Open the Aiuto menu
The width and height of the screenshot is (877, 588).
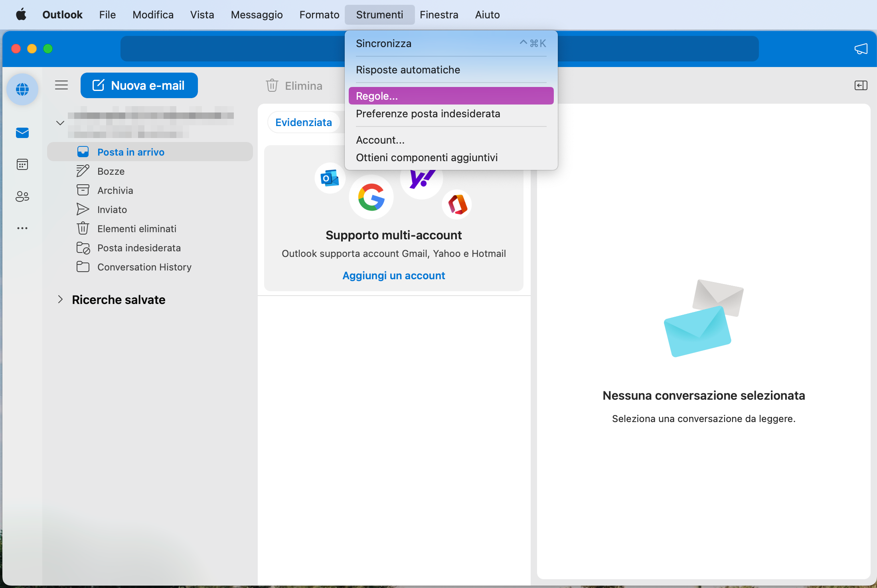(x=488, y=15)
